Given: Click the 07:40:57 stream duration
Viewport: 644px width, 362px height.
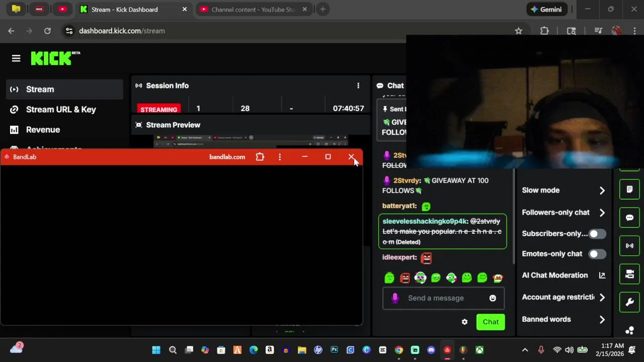Looking at the screenshot, I should tap(348, 109).
